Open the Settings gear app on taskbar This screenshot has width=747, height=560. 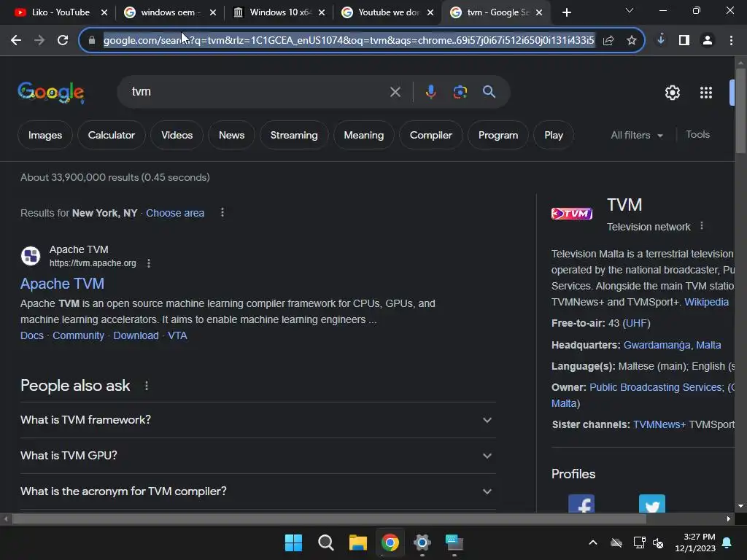(x=422, y=542)
